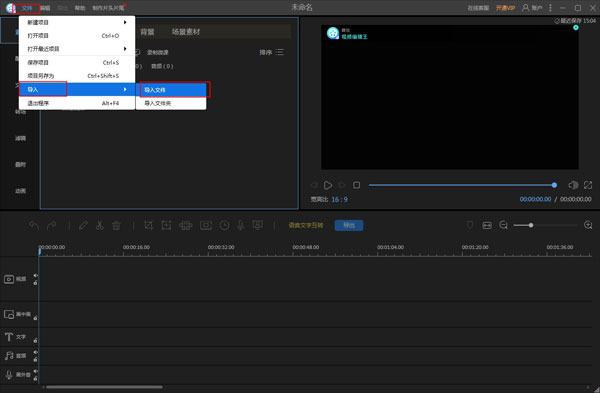Click the blue 导出 export button
Screen dimensions: 600x393
(x=349, y=225)
